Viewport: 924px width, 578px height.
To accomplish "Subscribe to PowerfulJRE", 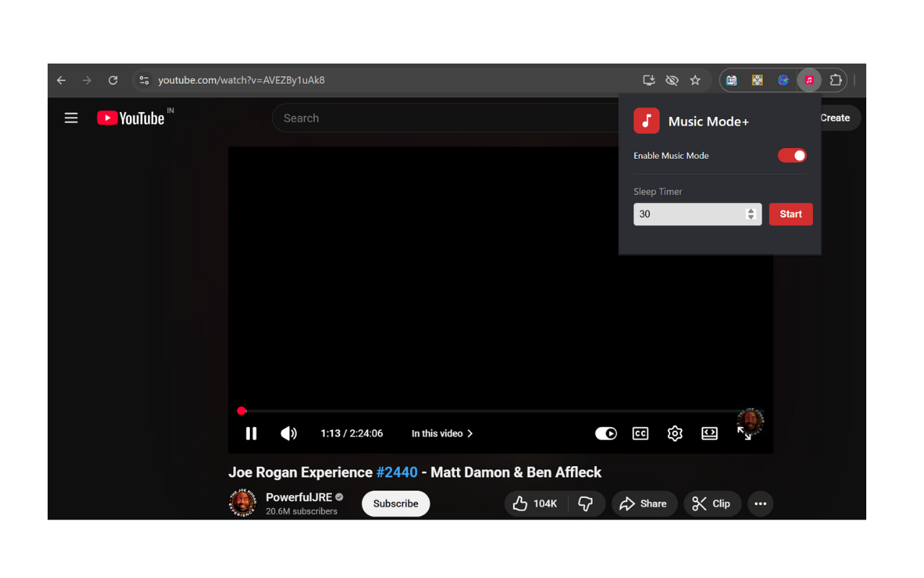I will pyautogui.click(x=395, y=504).
